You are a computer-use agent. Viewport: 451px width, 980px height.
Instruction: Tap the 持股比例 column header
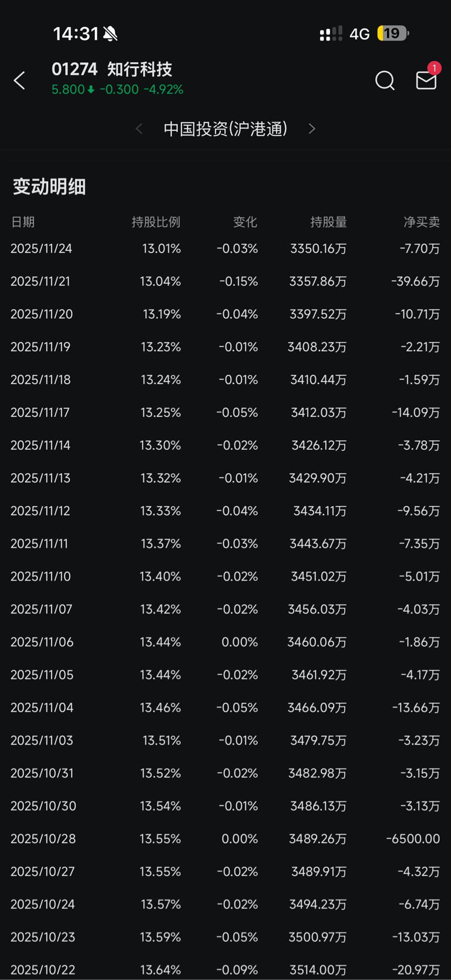point(156,222)
